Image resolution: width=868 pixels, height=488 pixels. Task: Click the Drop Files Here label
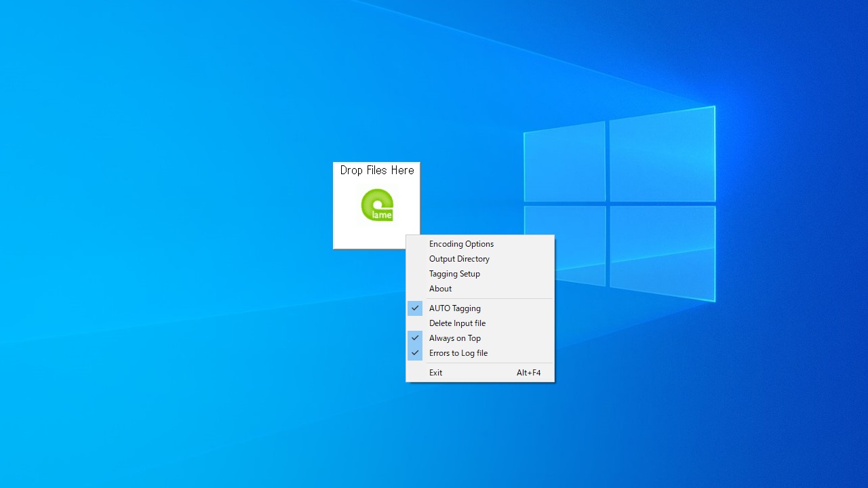pos(377,170)
